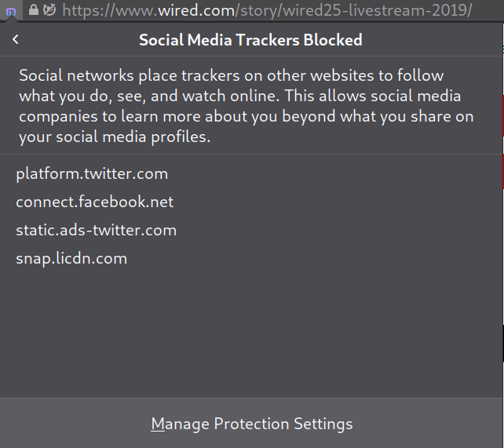This screenshot has width=504, height=448.
Task: Select the snap.licdn.com tracker entry
Action: [x=71, y=259]
